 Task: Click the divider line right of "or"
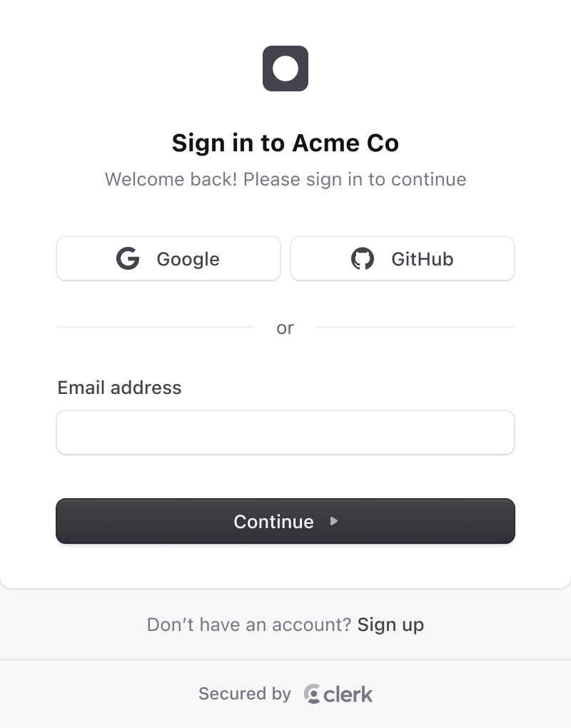[x=415, y=327]
